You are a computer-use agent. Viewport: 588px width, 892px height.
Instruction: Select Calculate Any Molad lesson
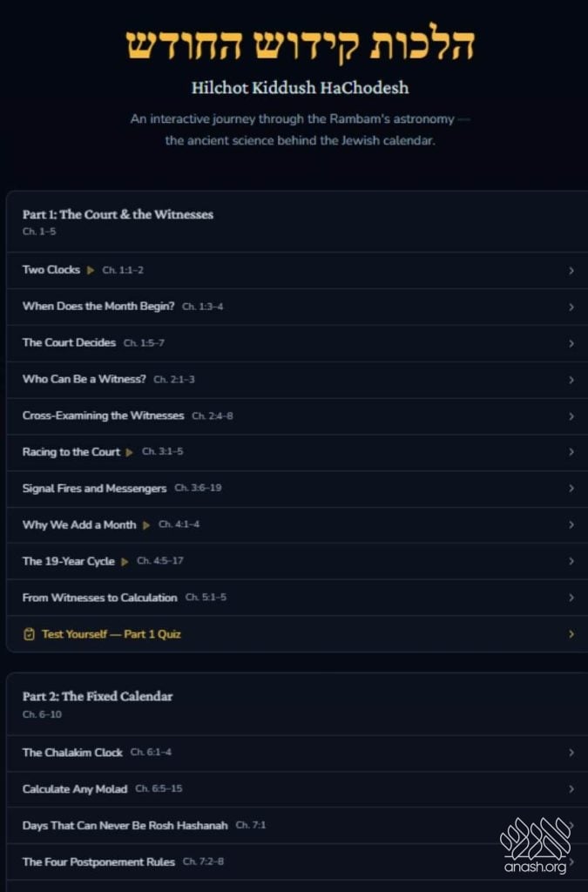(75, 789)
